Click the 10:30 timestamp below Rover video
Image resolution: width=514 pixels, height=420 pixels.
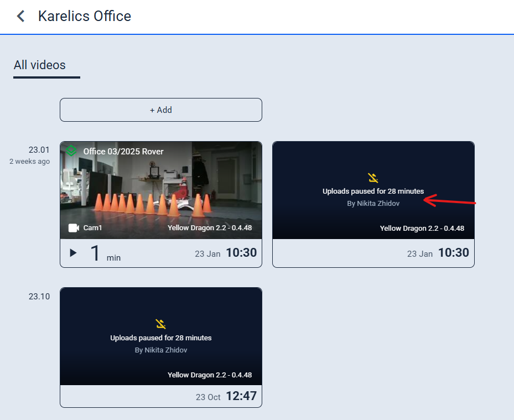[241, 253]
